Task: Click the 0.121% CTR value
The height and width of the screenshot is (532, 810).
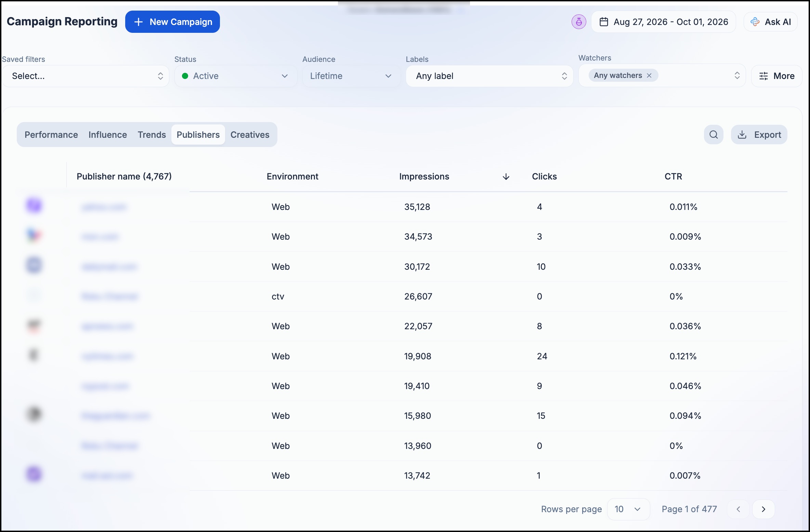Action: click(x=683, y=356)
